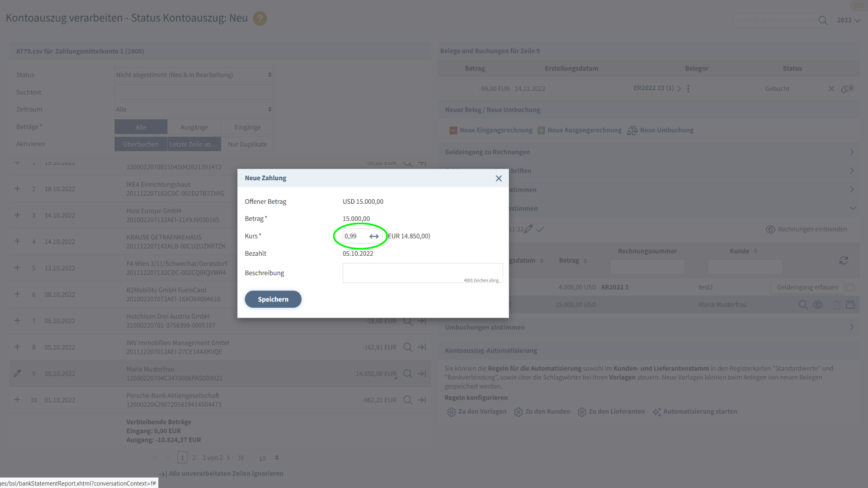
Task: Enable the Nur Duplikate toggle
Action: point(247,144)
